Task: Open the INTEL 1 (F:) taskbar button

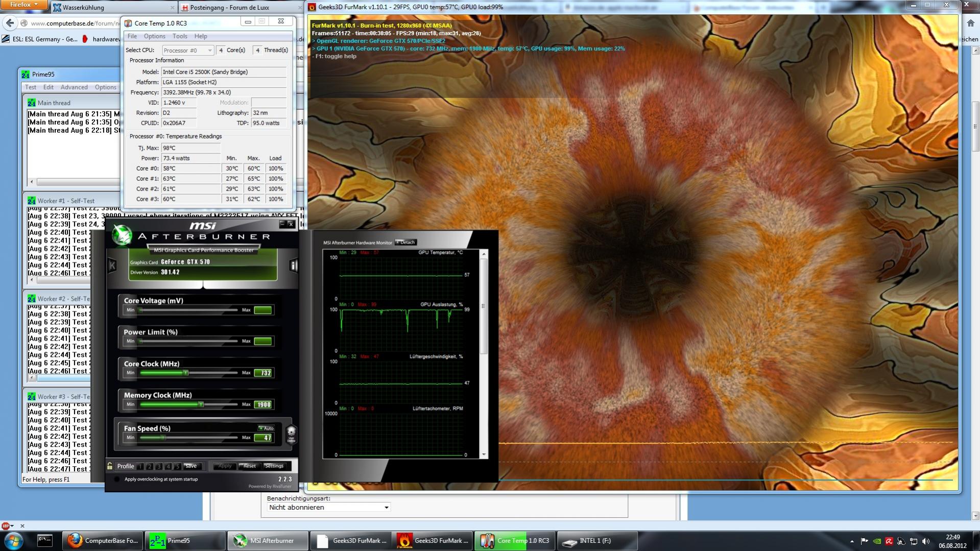Action: (597, 540)
